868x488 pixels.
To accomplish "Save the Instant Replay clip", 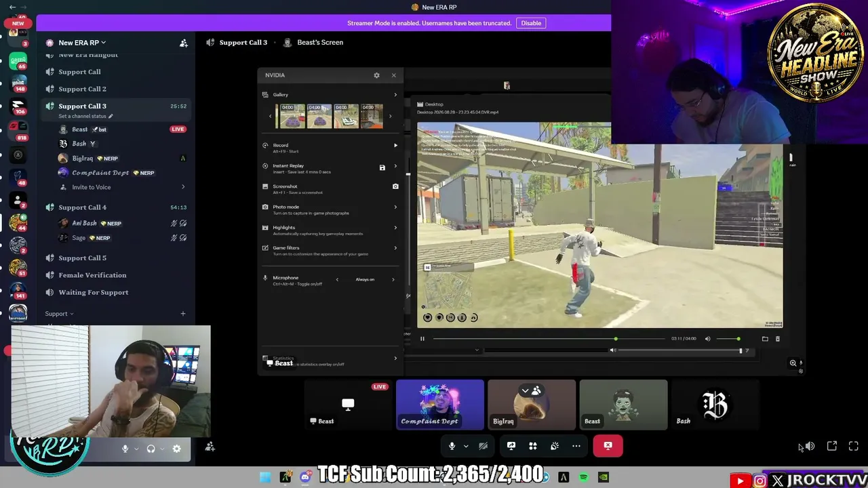I will tap(382, 167).
